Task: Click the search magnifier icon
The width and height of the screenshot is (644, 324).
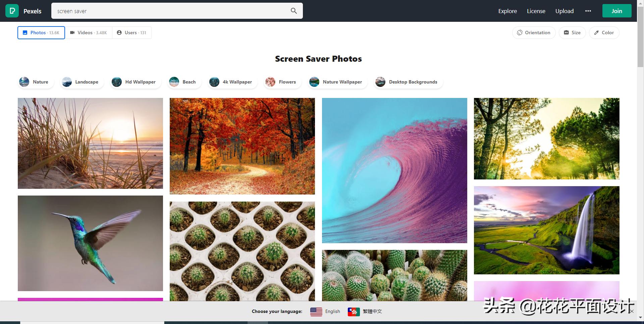Action: [x=294, y=11]
